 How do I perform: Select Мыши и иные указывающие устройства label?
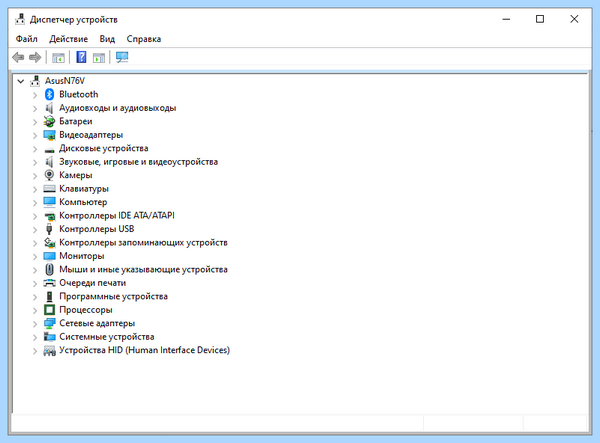143,269
